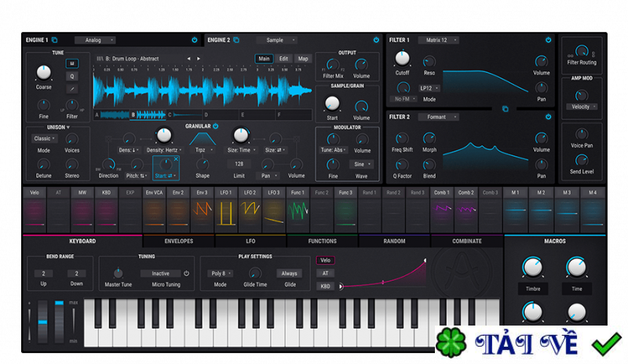Toggle Filter 1 power button
The height and width of the screenshot is (364, 628).
tap(548, 40)
